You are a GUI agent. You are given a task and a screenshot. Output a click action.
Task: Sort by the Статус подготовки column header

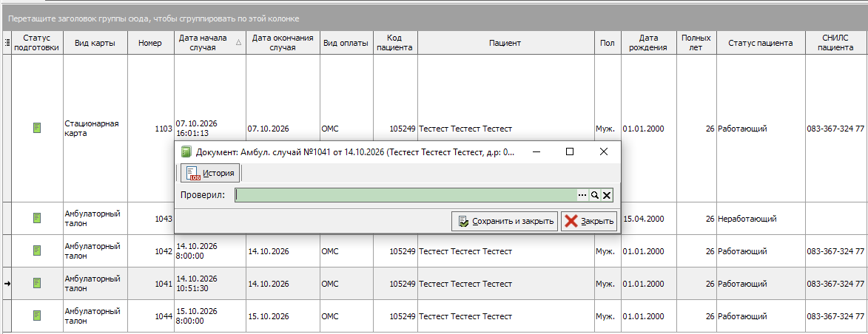point(36,43)
